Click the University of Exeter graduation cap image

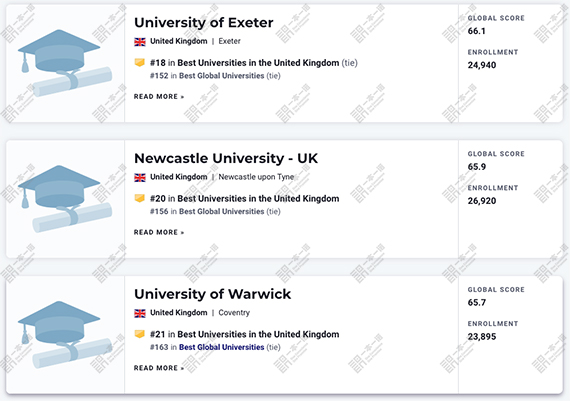tap(65, 63)
